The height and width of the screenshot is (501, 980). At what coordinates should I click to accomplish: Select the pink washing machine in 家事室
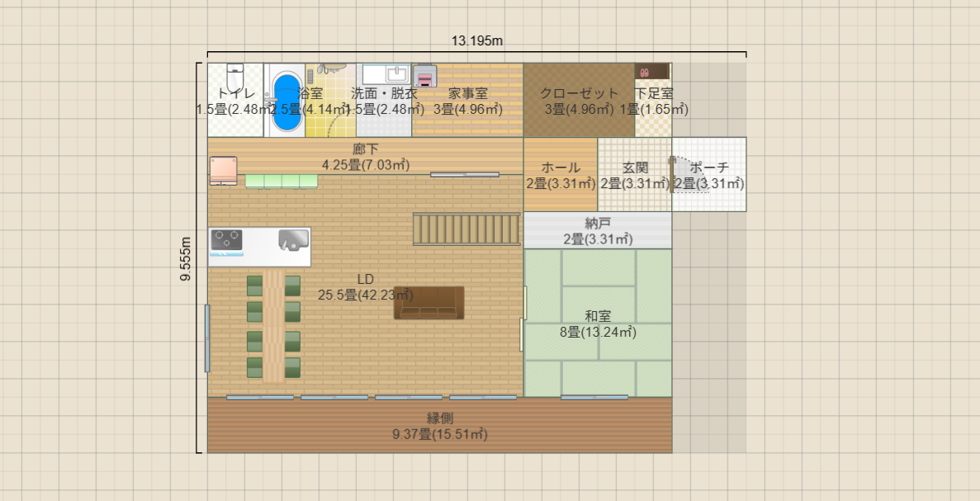coord(425,77)
